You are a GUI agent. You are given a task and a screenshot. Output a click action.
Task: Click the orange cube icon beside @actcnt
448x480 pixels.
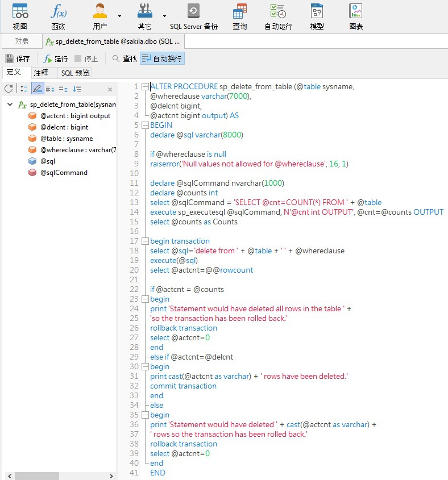(32, 116)
